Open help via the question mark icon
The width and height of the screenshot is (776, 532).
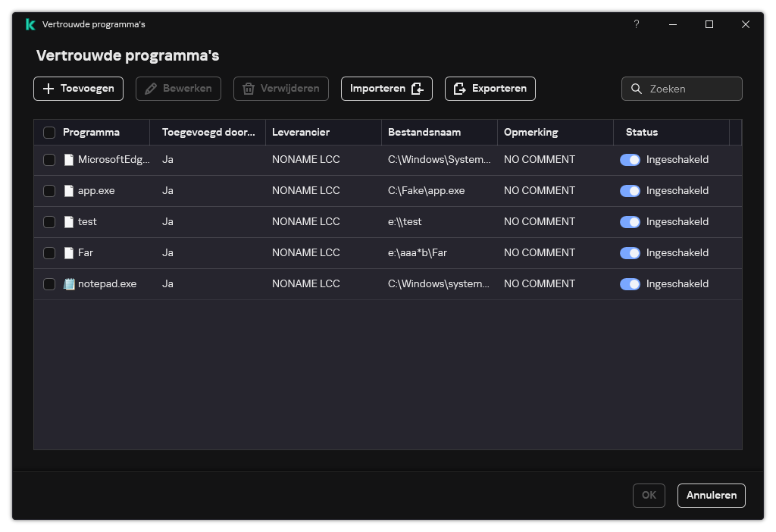(x=637, y=24)
